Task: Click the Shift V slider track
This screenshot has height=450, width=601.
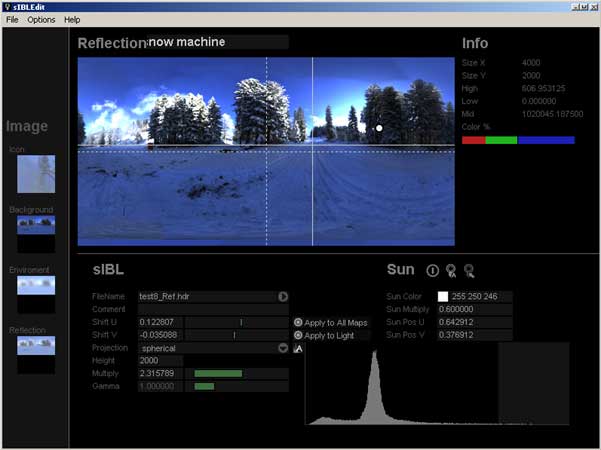Action: pyautogui.click(x=236, y=335)
